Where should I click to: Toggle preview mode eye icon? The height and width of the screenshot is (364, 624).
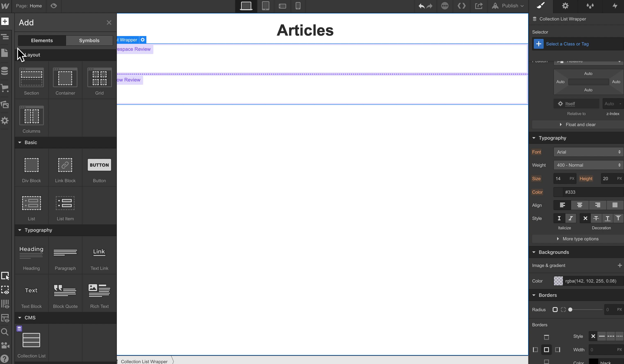[54, 6]
